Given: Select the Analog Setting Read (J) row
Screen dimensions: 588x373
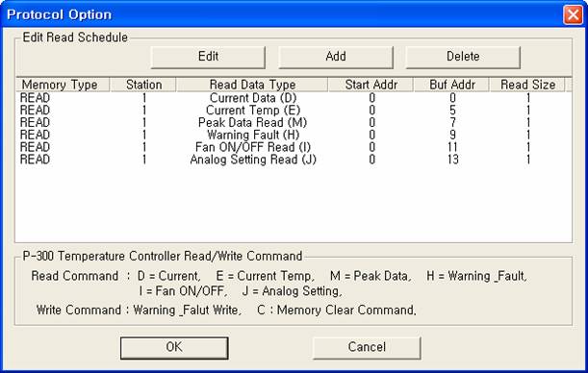Looking at the screenshot, I should (294, 160).
